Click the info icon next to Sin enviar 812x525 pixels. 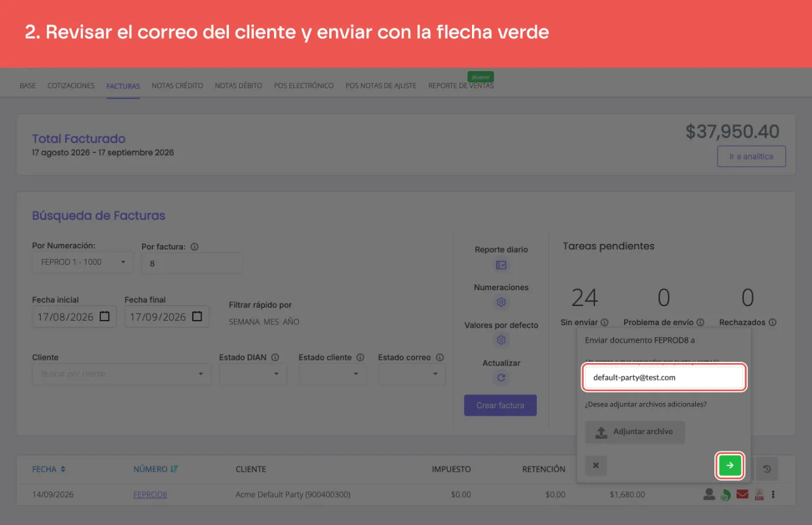(x=605, y=322)
